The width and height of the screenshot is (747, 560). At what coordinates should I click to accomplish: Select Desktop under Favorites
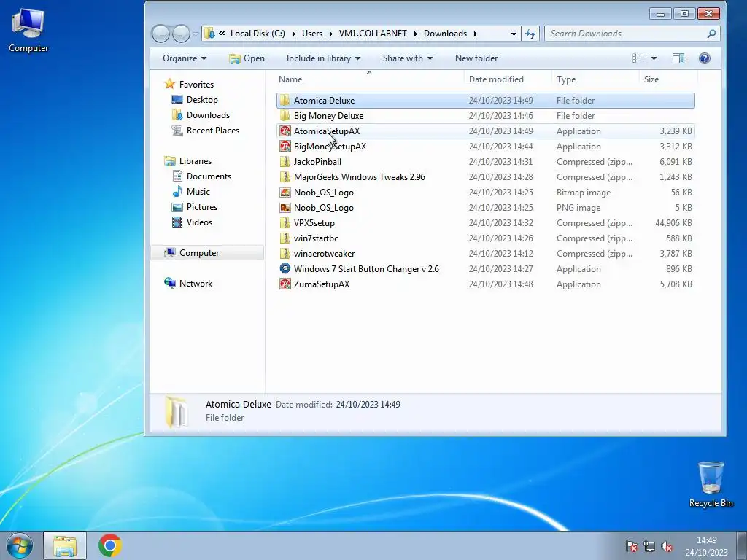[x=202, y=99]
